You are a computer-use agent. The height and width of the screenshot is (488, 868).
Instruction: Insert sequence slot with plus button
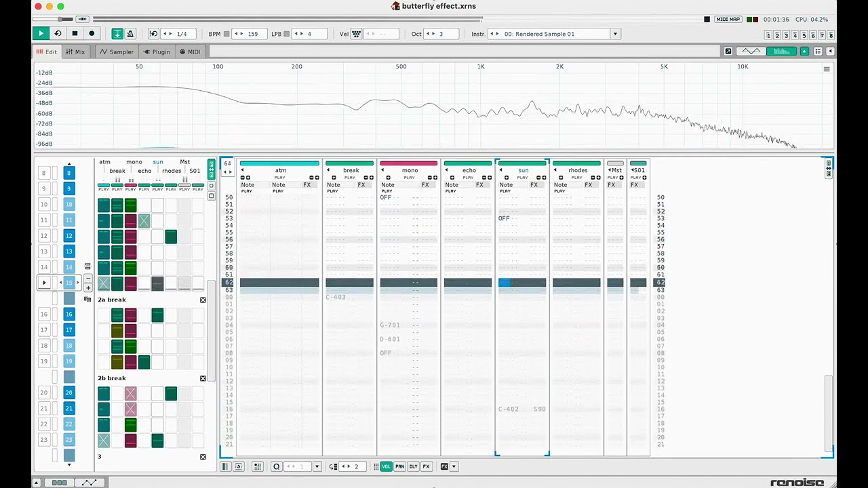pyautogui.click(x=87, y=288)
